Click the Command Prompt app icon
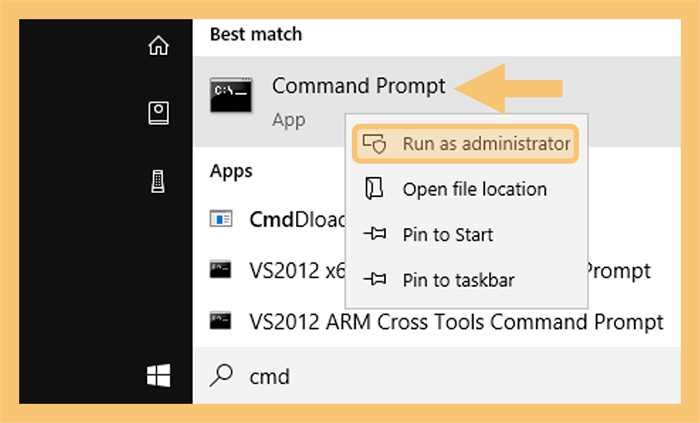Viewport: 700px width, 423px height. (231, 95)
